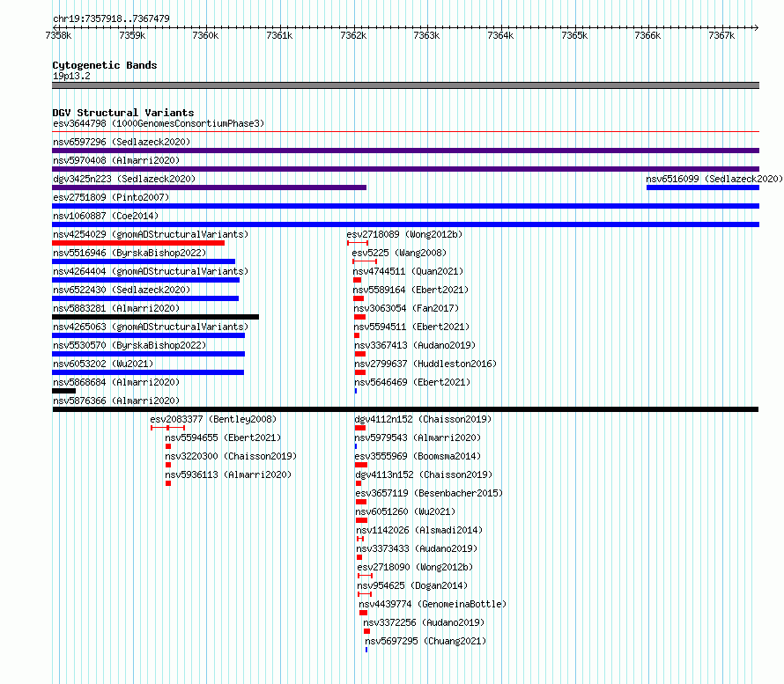The image size is (784, 684).
Task: Click nsv2799637 (Huddleston2016) label
Action: pos(425,364)
